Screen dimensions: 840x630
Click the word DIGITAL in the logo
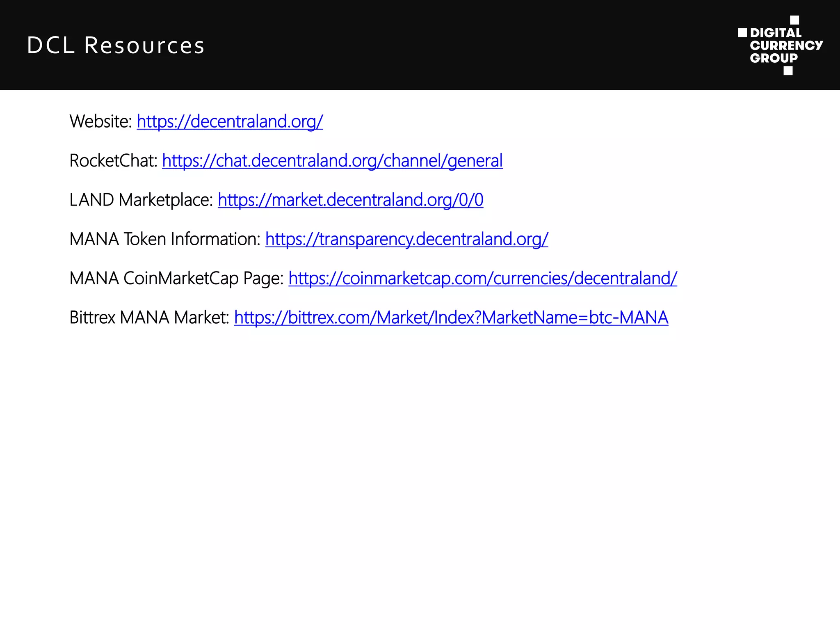pyautogui.click(x=776, y=33)
